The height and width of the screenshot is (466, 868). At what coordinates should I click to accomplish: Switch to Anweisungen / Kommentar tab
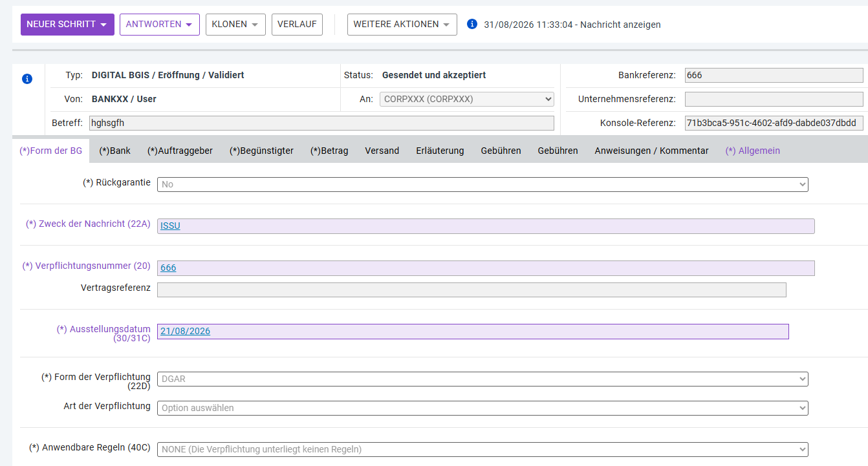pos(651,151)
